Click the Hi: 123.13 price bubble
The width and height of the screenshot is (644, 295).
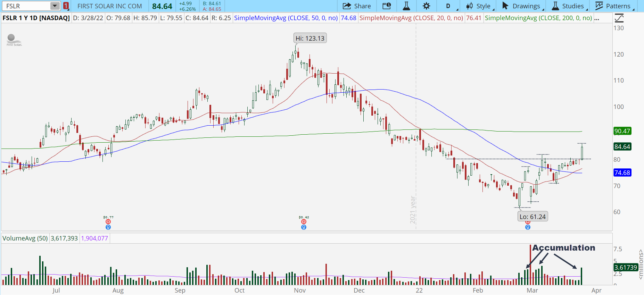coord(310,38)
